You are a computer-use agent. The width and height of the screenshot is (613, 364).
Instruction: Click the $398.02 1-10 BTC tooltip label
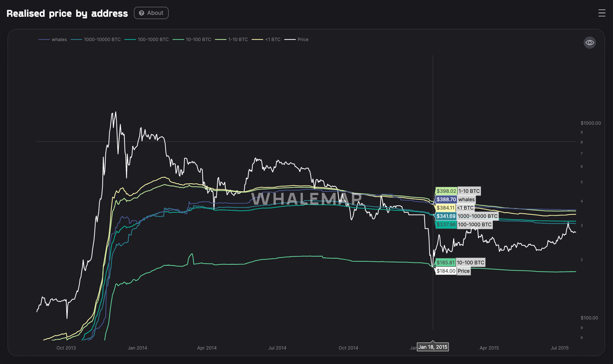tap(458, 191)
